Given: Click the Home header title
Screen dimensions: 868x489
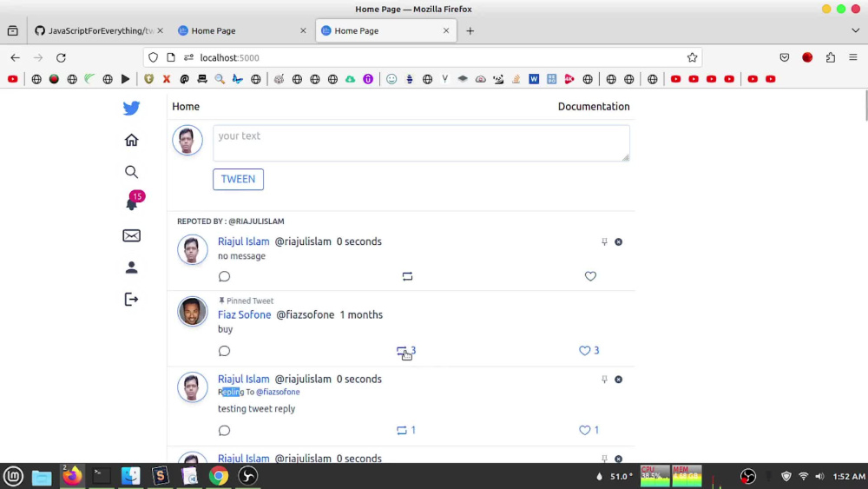Looking at the screenshot, I should [x=186, y=106].
